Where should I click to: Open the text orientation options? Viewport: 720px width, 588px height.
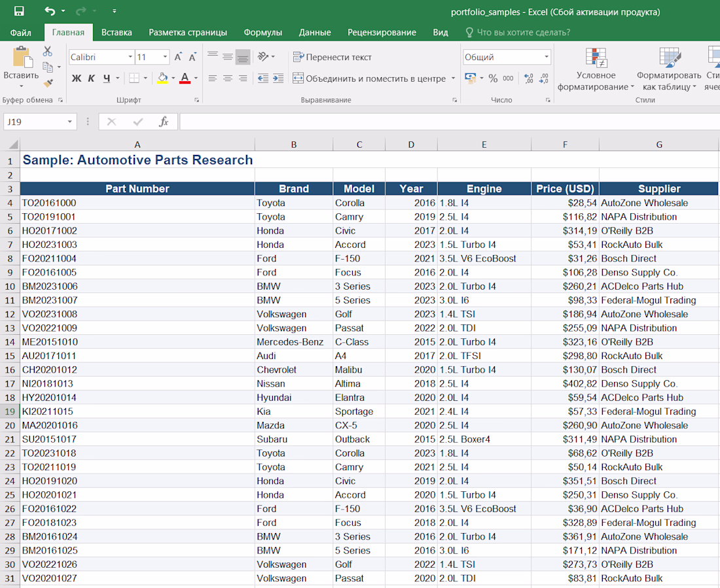266,57
